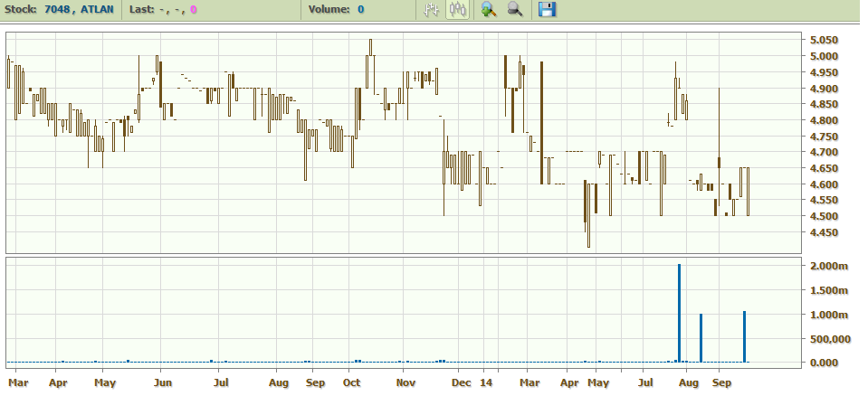Click the highest candlestick near 5.050

click(x=371, y=47)
